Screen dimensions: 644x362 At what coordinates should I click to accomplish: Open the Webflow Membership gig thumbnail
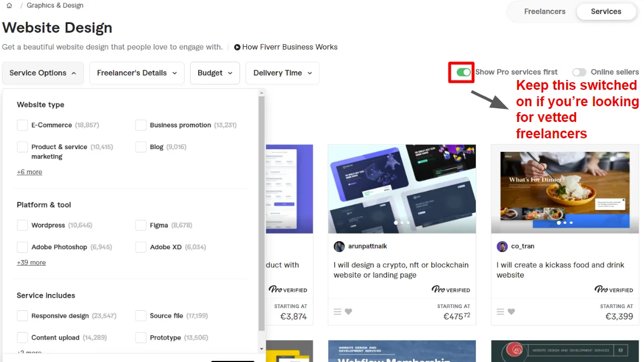coord(402,351)
